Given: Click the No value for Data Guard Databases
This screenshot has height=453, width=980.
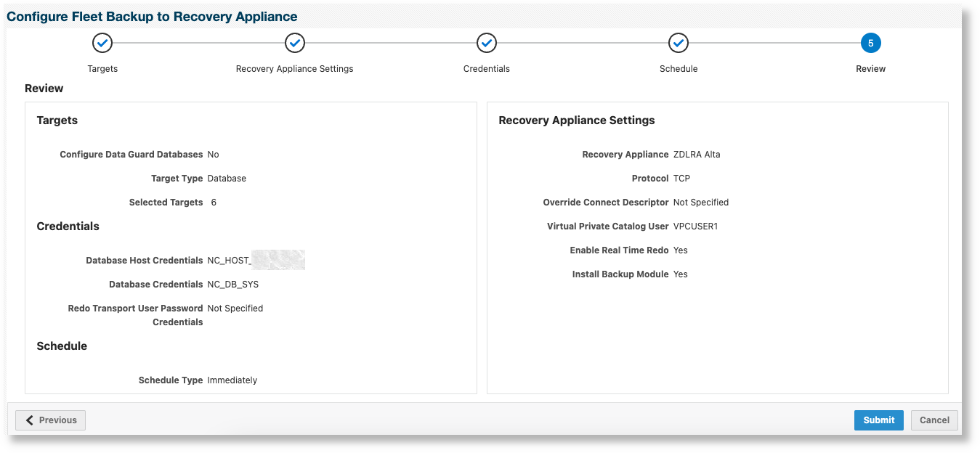Looking at the screenshot, I should [x=214, y=155].
